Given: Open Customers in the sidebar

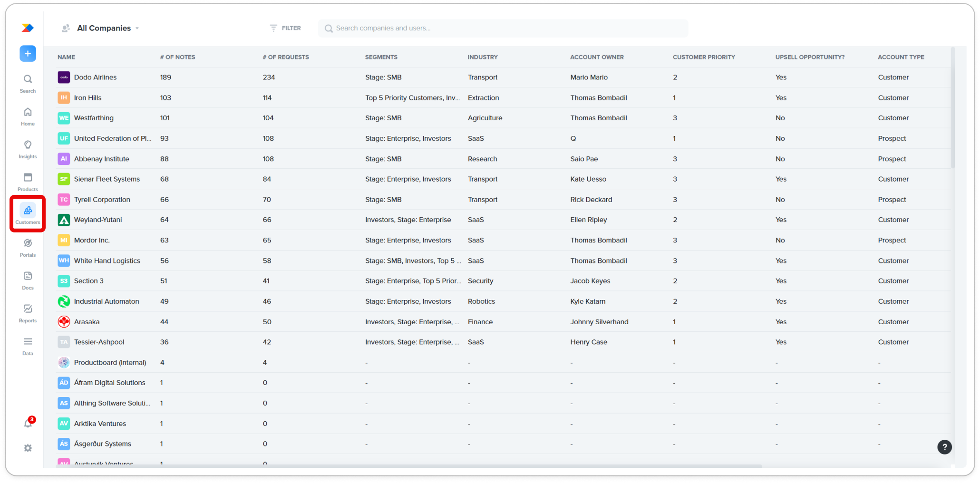Looking at the screenshot, I should coord(28,215).
